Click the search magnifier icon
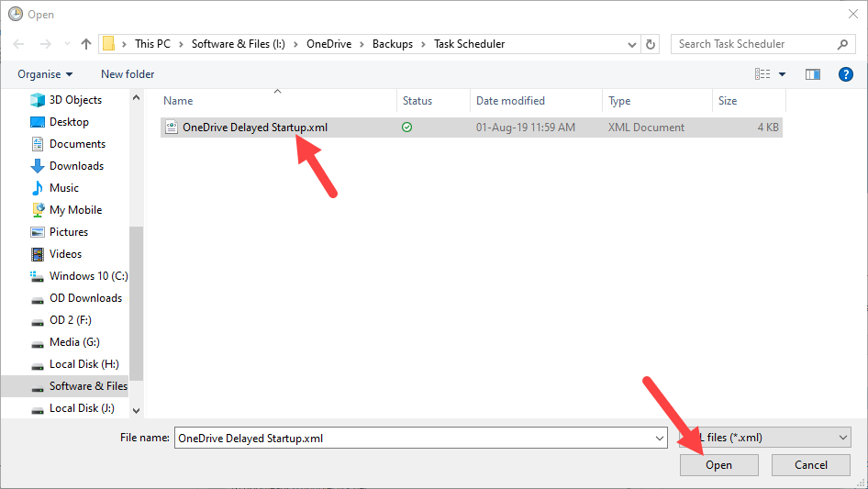This screenshot has height=489, width=868. tap(842, 44)
